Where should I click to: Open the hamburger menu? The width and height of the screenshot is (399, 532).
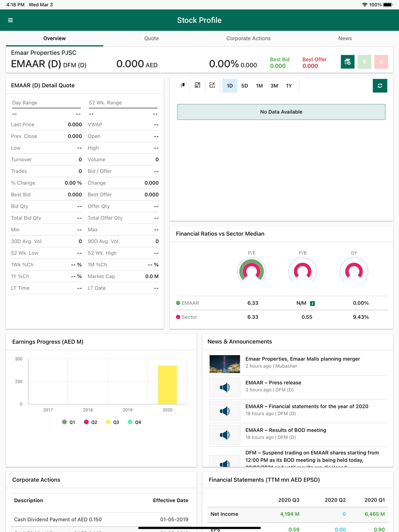coord(10,20)
